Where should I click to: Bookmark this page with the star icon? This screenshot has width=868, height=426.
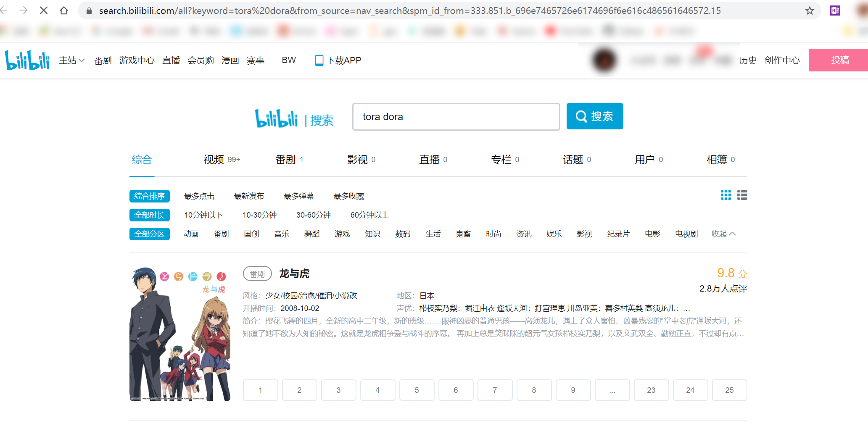tap(810, 11)
